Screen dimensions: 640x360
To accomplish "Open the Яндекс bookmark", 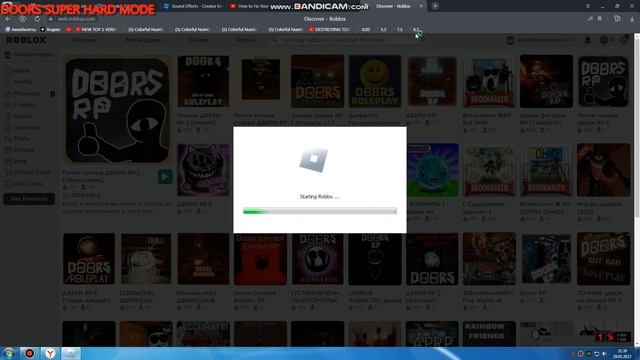I will (51, 29).
